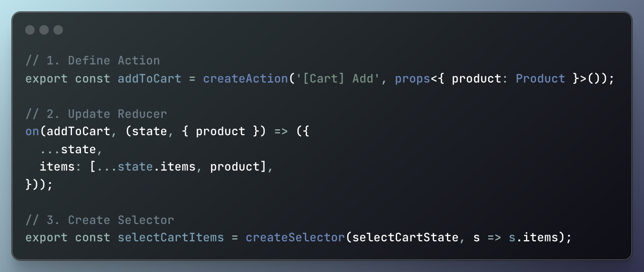Click the capitalized Product type name

tap(540, 79)
